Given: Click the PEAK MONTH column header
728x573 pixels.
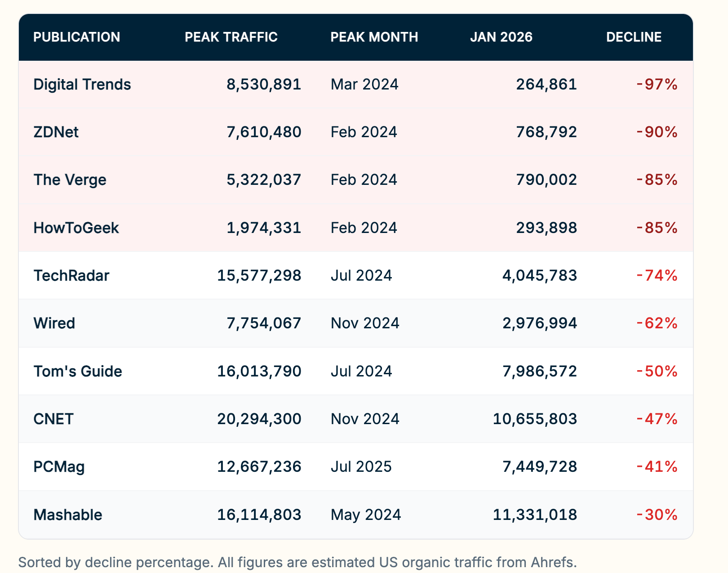Looking at the screenshot, I should coord(374,37).
